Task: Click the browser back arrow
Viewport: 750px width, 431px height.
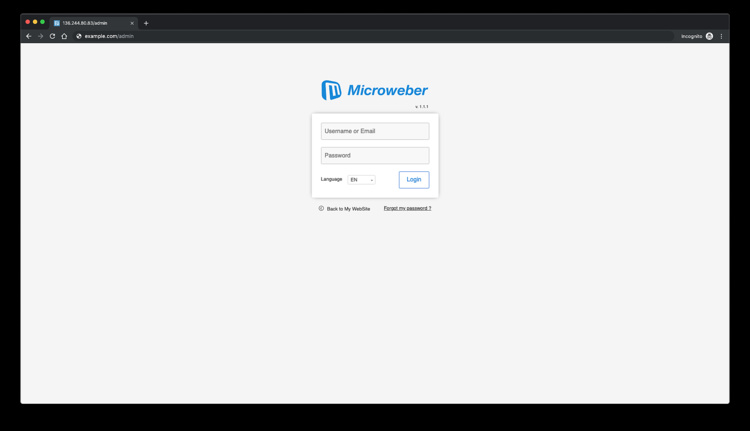Action: [x=29, y=36]
